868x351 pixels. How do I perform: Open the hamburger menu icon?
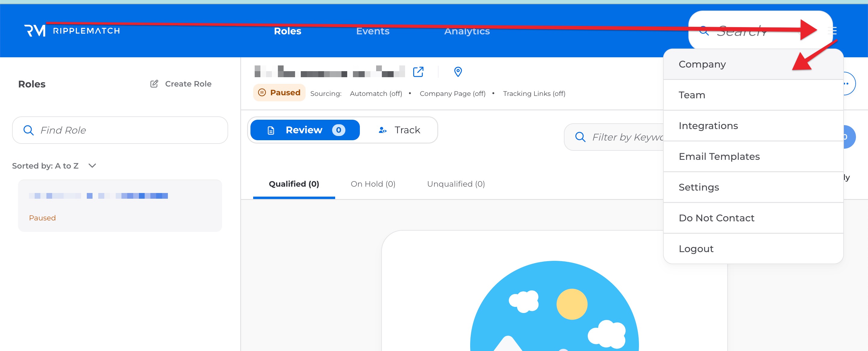point(832,31)
